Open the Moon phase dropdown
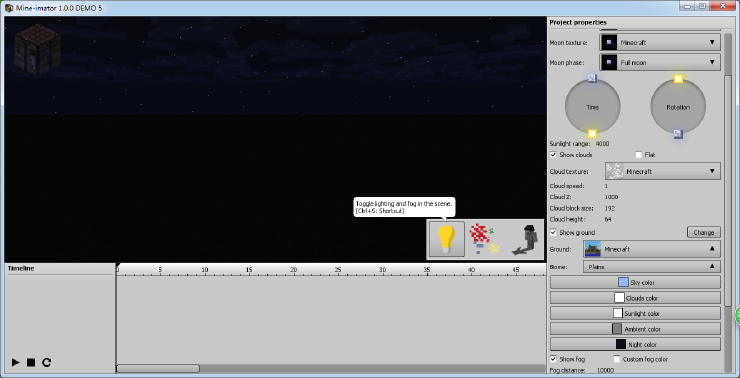Viewport: 740px width, 378px height. pos(660,62)
